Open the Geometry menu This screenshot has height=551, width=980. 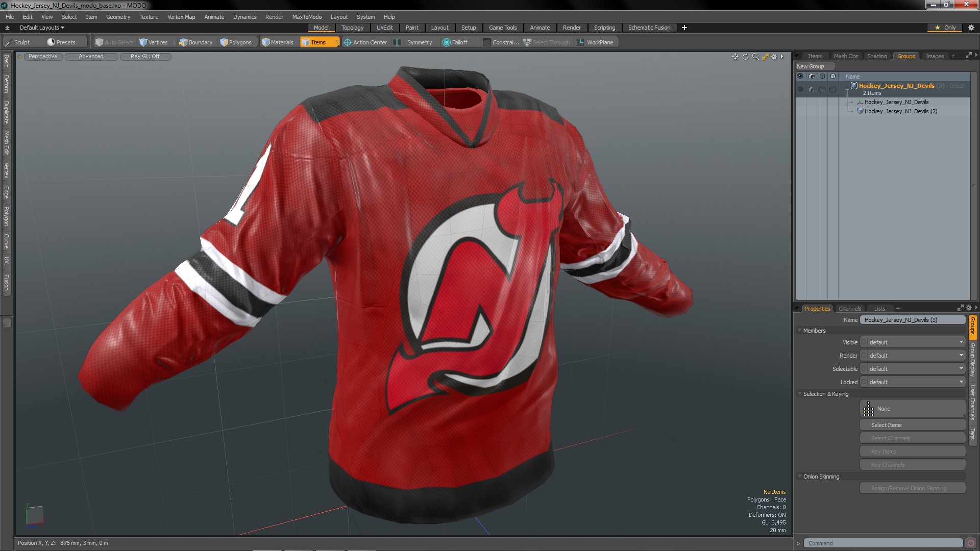click(118, 17)
